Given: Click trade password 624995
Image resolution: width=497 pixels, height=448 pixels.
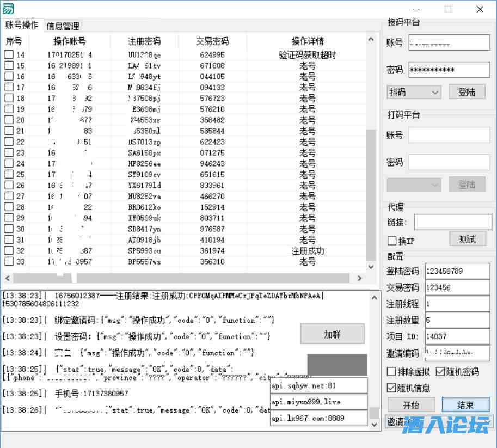Looking at the screenshot, I should coord(212,55).
